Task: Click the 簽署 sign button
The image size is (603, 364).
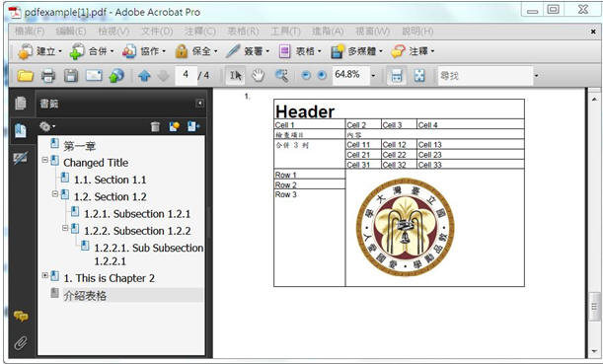Action: (248, 51)
